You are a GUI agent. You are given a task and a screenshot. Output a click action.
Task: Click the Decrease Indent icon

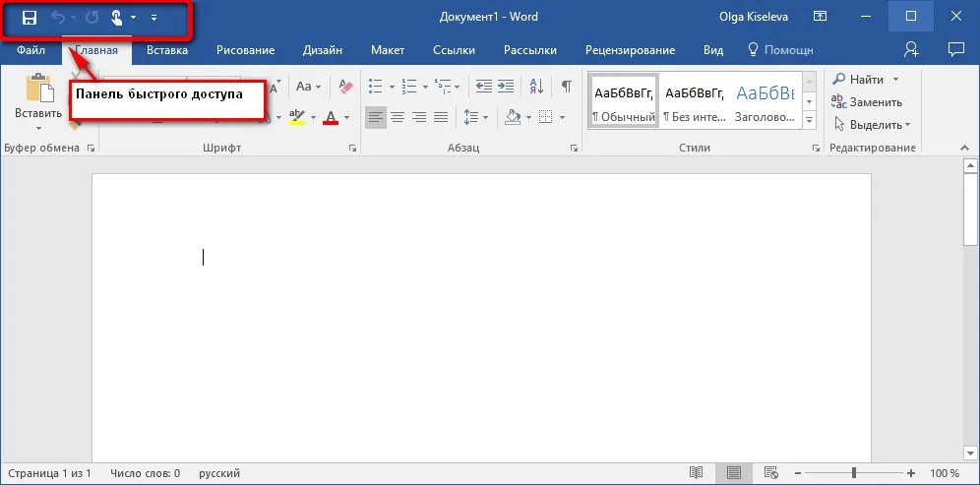484,87
